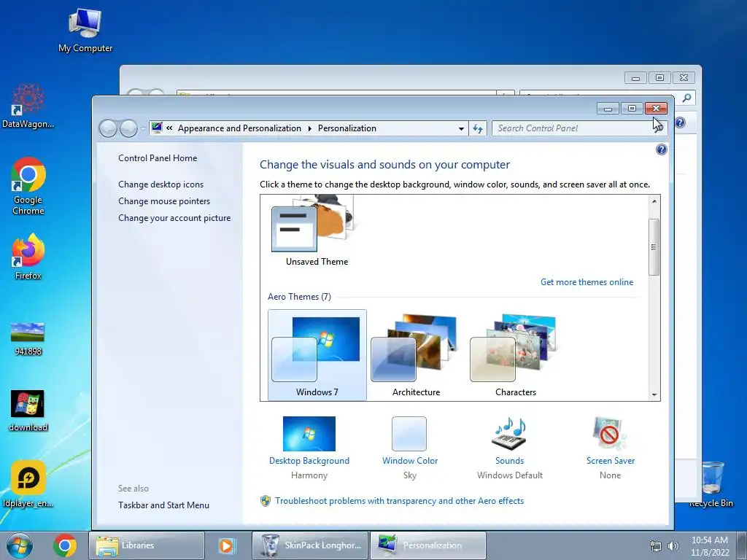This screenshot has height=560, width=747.
Task: Focus the Search Control Panel field
Action: coord(578,128)
